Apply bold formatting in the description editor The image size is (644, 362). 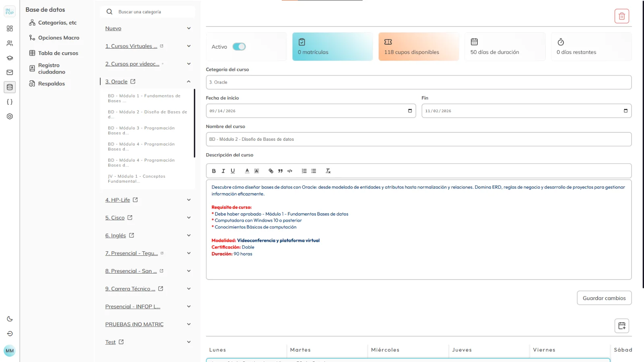point(214,171)
